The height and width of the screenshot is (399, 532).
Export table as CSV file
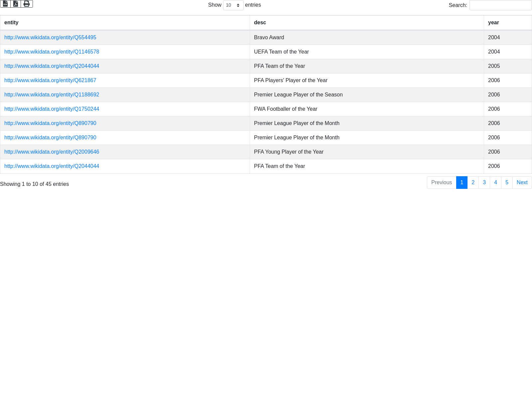pos(5,4)
